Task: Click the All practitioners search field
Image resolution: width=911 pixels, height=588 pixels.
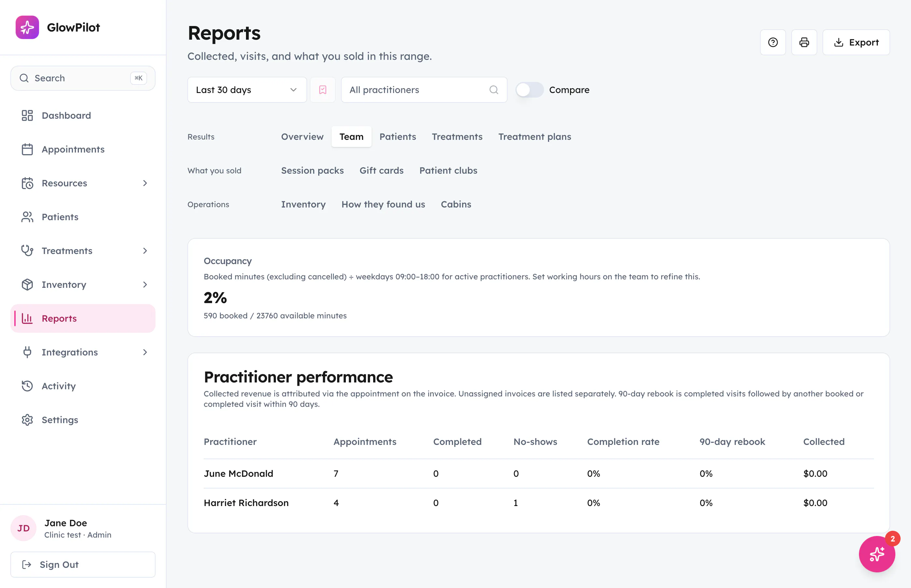Action: 424,90
